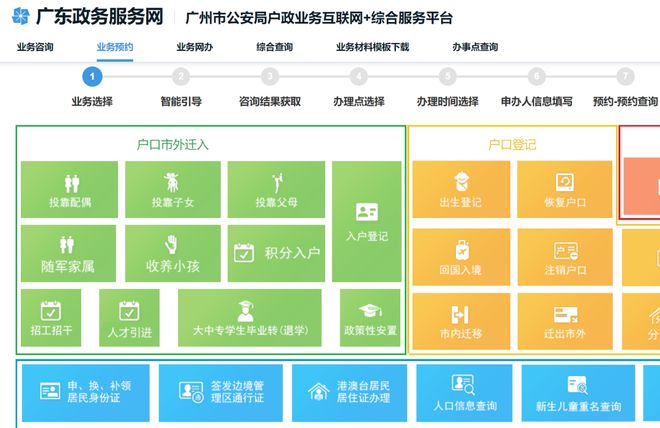
Task: Select the 随军家属 icon tile
Action: pos(68,253)
